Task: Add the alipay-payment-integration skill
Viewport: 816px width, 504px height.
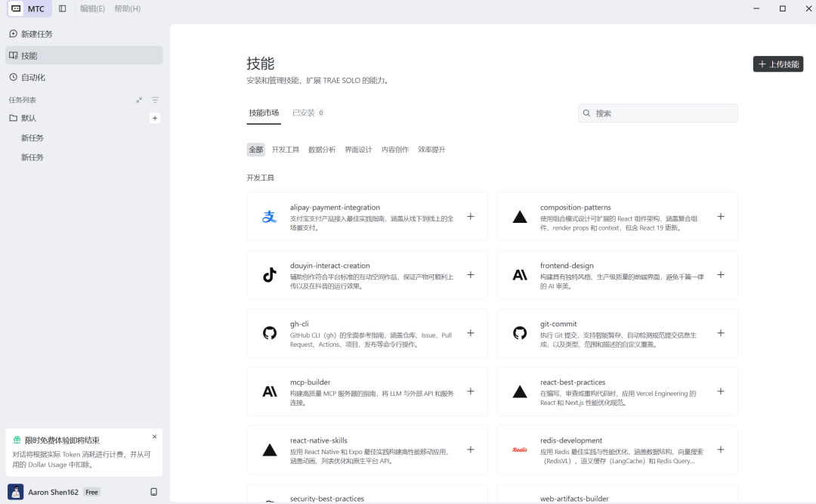Action: coord(471,217)
